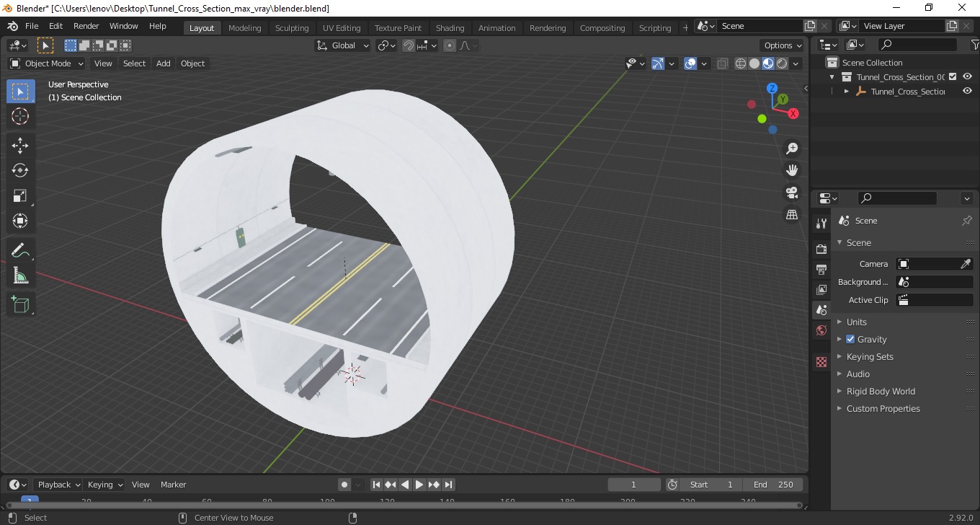
Task: Pin the Scene properties panel
Action: click(967, 221)
